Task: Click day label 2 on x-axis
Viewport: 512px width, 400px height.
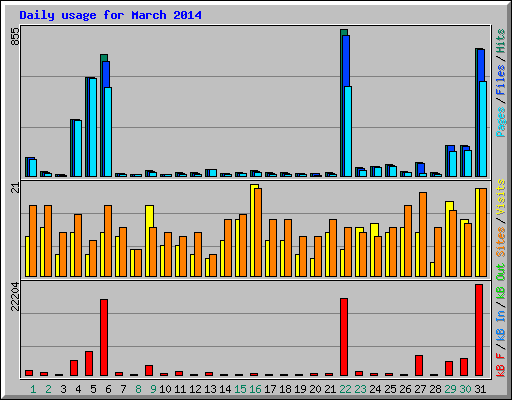Action: [48, 389]
